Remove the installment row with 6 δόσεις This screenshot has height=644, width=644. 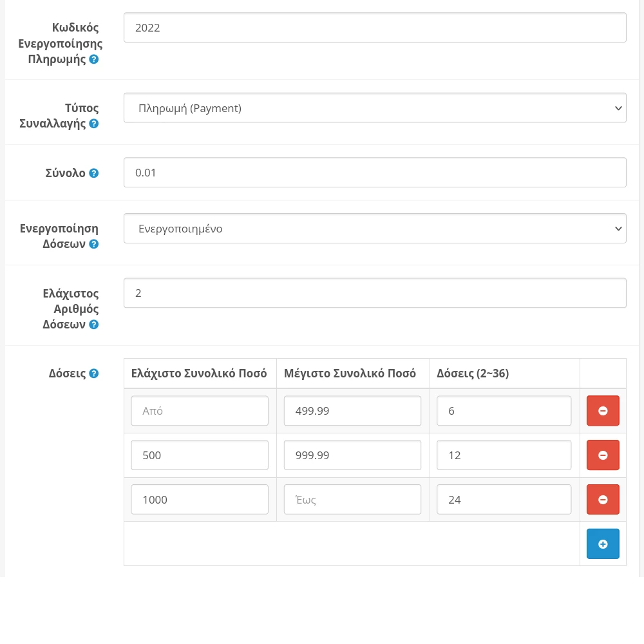[x=603, y=411]
